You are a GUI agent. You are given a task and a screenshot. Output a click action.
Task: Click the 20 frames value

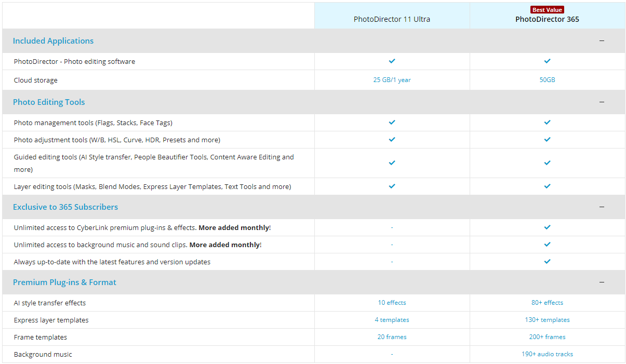click(x=392, y=337)
